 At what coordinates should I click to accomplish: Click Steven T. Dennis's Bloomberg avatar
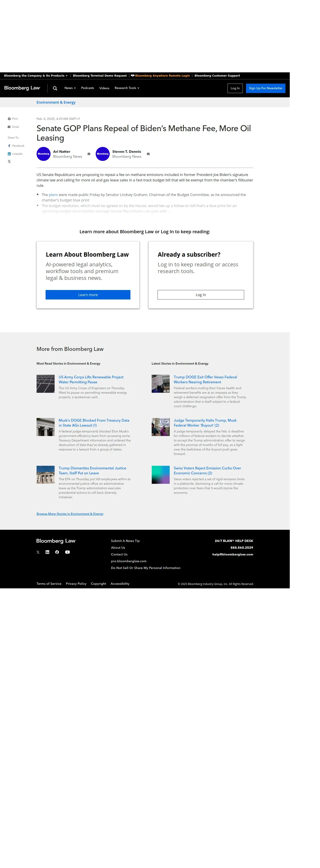(103, 154)
